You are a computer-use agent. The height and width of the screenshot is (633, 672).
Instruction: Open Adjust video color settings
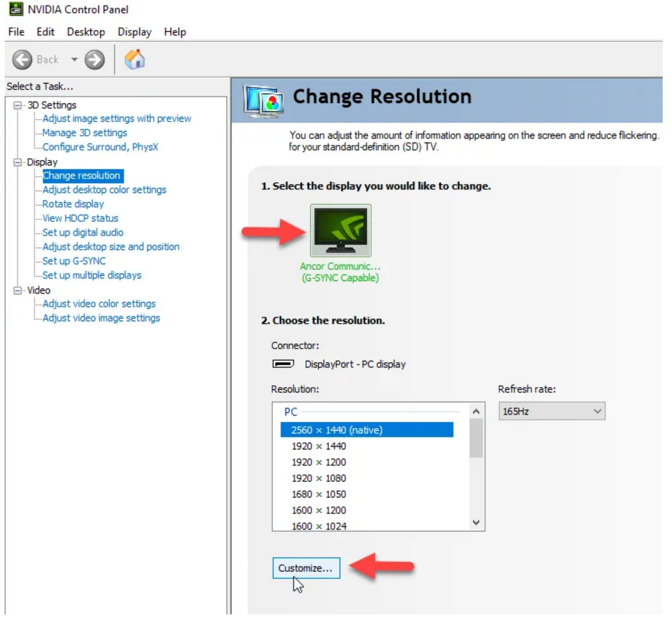pos(99,304)
